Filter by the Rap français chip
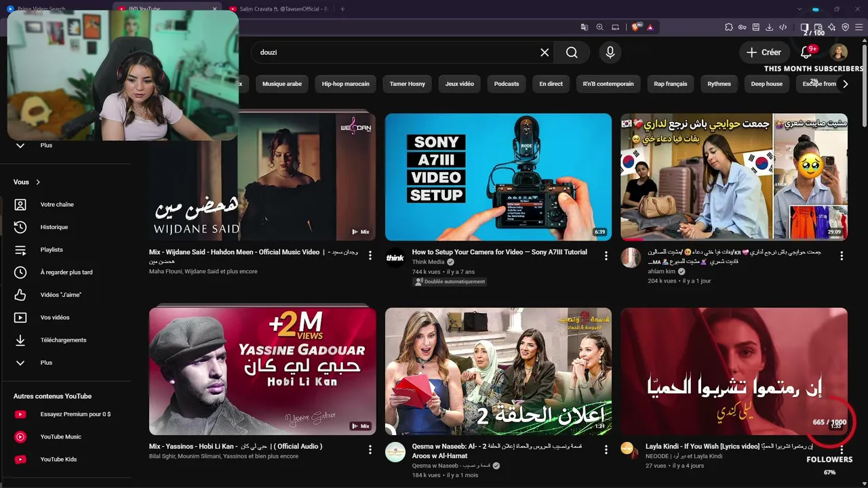 (x=671, y=84)
